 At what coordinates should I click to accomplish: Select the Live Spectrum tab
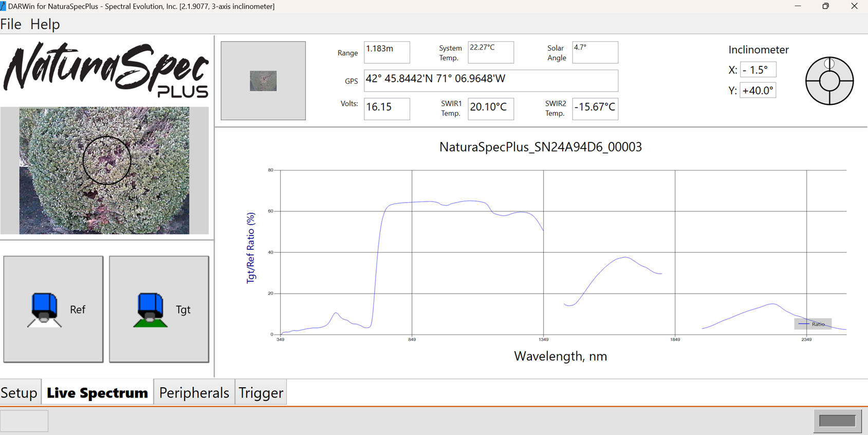coord(97,393)
